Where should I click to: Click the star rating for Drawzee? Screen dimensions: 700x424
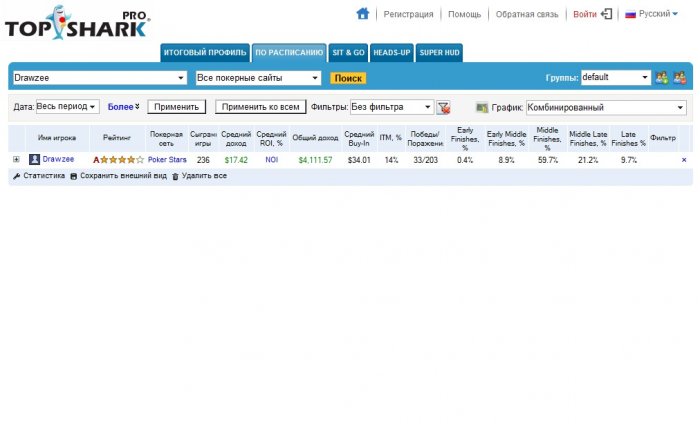pyautogui.click(x=118, y=160)
